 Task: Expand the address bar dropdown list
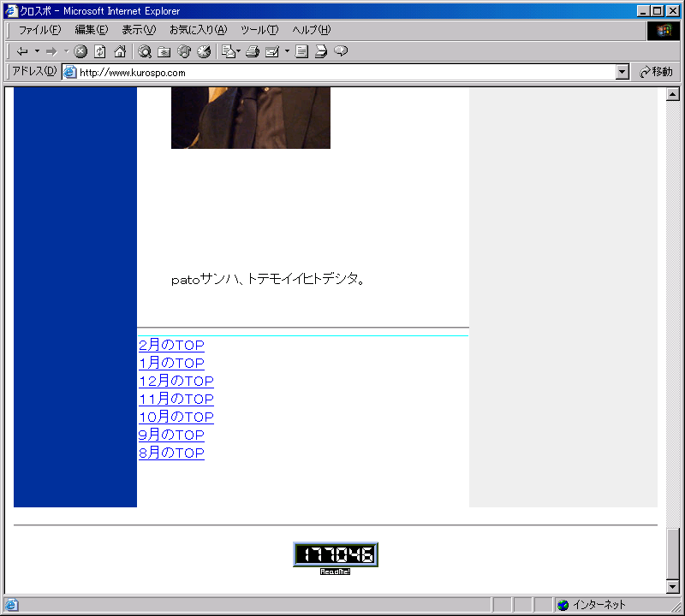coord(622,72)
